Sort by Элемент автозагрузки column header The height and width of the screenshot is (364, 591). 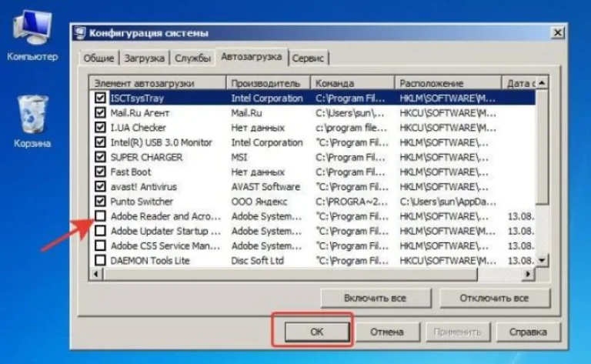(x=158, y=83)
